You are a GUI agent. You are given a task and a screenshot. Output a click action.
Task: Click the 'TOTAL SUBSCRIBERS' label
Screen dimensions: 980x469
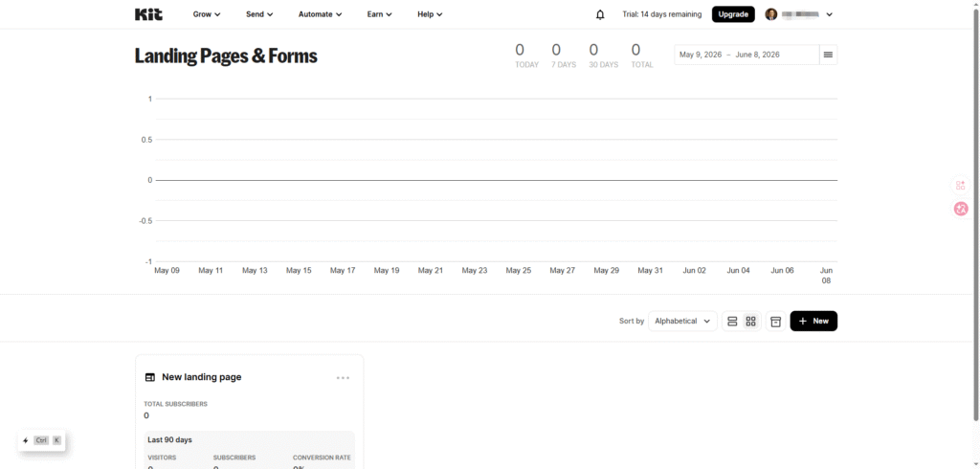(176, 404)
